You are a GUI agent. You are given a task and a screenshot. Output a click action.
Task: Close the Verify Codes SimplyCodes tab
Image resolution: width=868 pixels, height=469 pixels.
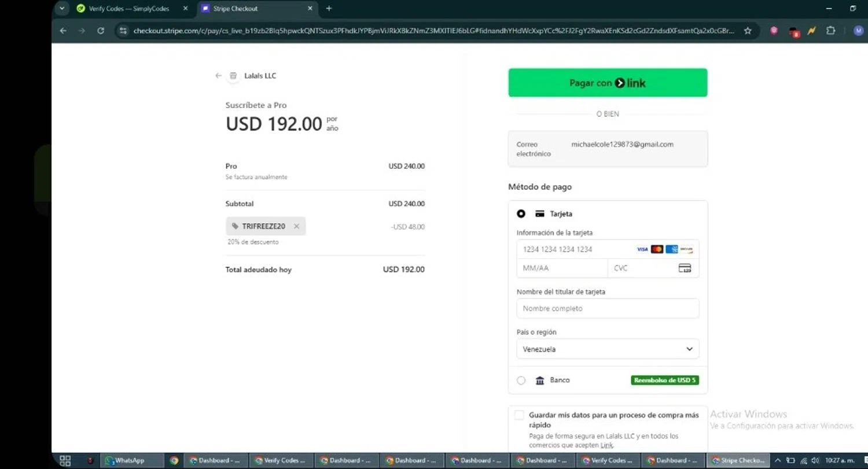click(185, 9)
